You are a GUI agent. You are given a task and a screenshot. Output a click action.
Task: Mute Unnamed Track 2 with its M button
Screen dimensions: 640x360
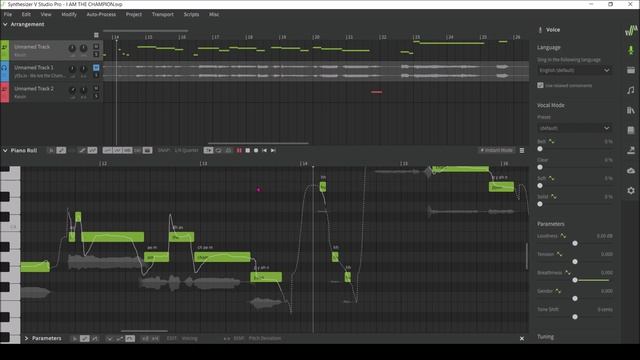click(x=96, y=88)
